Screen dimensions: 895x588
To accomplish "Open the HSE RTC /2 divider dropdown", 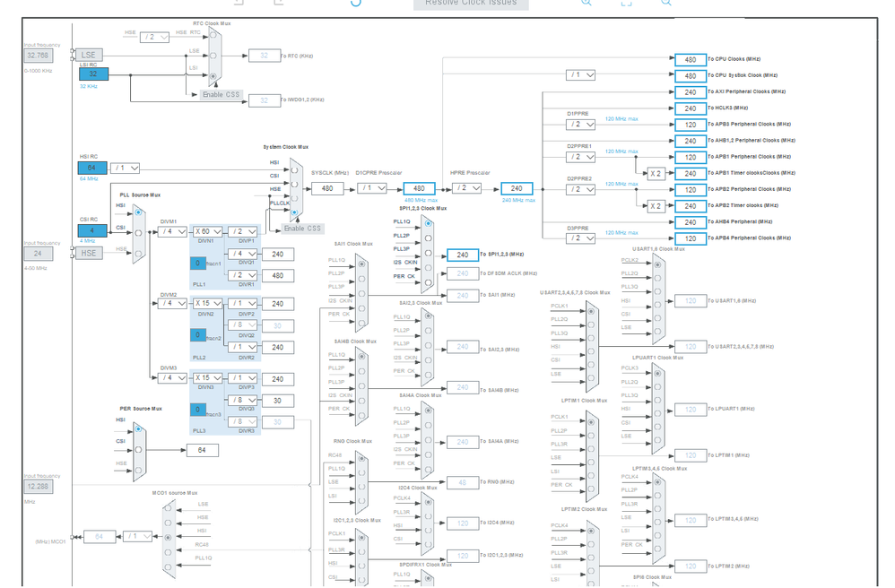I will [x=154, y=37].
